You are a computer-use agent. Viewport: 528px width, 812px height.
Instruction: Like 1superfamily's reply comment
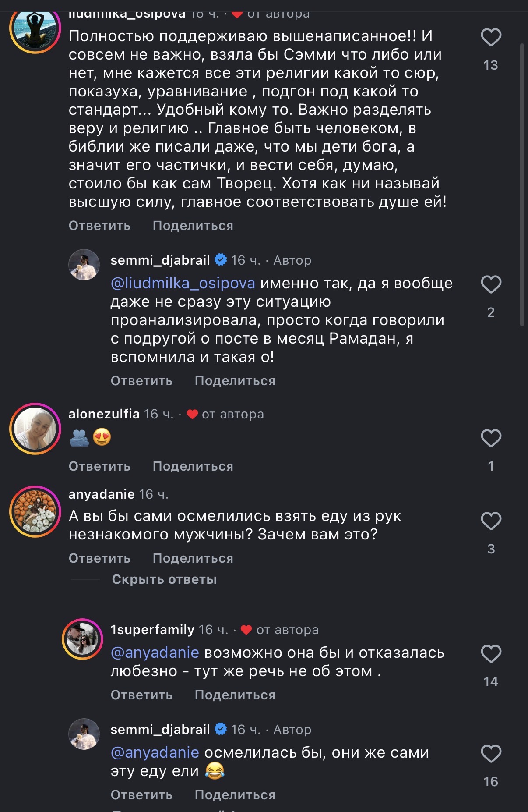491,654
